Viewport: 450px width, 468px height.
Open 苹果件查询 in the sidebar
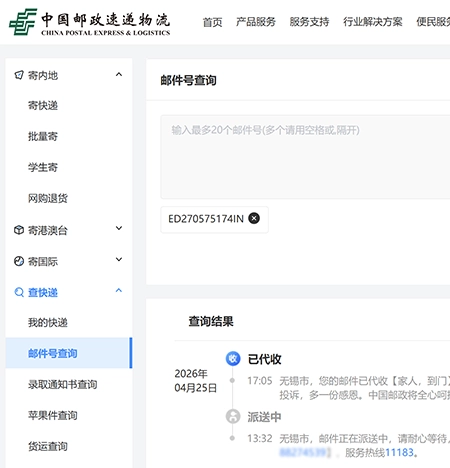[x=53, y=415]
